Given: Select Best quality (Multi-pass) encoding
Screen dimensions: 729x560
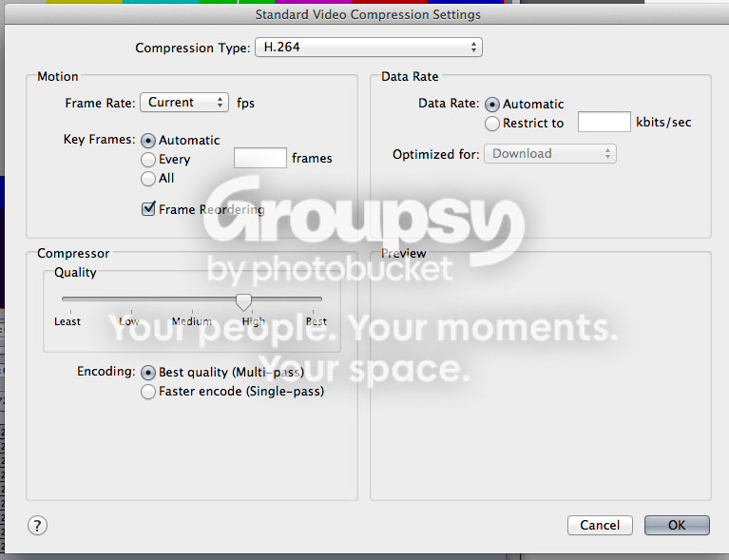Looking at the screenshot, I should pos(148,373).
